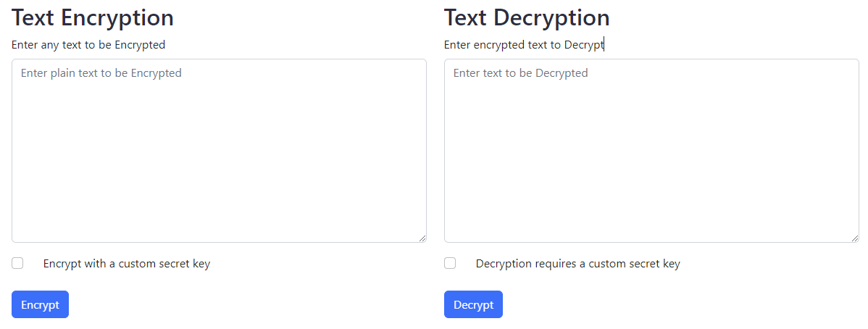
Task: Focus the text to be Decrypted textarea
Action: point(651,151)
